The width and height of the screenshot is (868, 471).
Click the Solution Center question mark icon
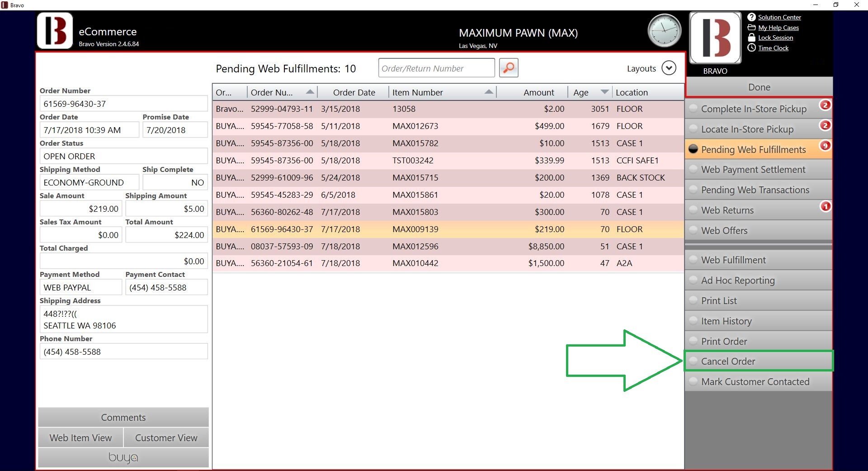tap(751, 17)
